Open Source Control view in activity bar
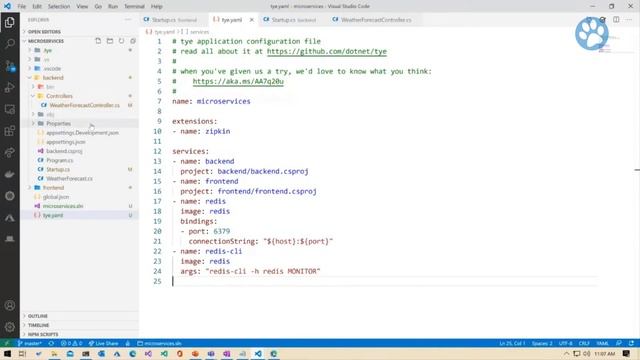This screenshot has height=360, width=640. [x=10, y=66]
